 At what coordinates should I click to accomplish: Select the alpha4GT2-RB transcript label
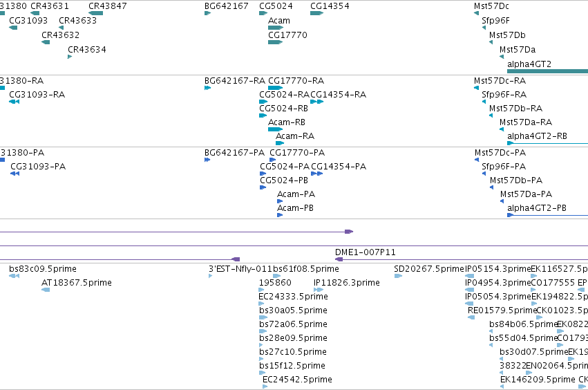537,136
